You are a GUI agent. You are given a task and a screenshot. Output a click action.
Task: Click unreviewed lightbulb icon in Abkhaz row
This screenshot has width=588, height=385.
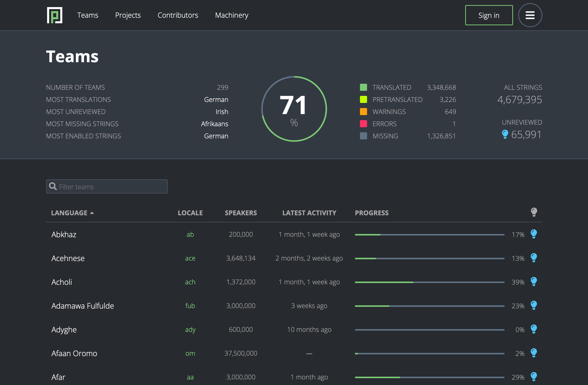[534, 234]
